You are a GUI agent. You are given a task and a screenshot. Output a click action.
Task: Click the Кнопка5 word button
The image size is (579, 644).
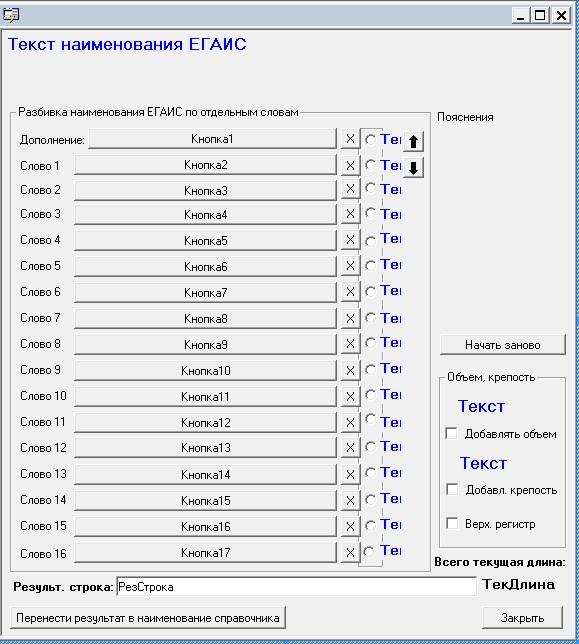coord(205,240)
